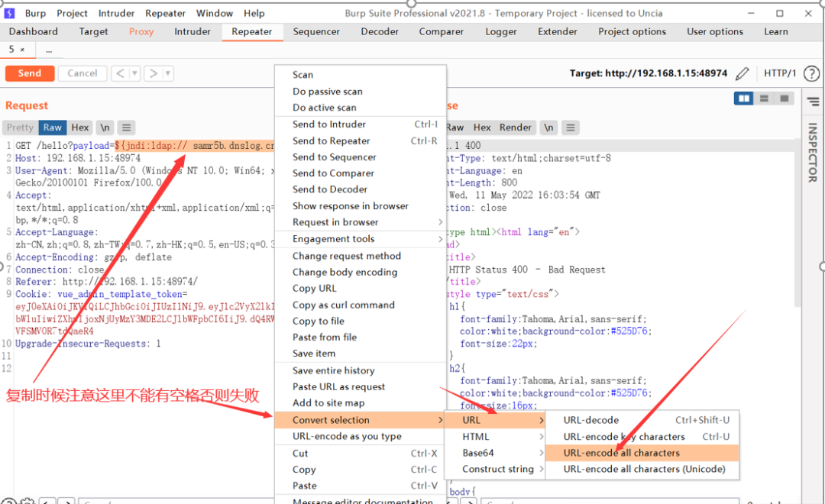Screen dimensions: 825x504
Task: Switch Request view to Raw
Action: [x=53, y=128]
